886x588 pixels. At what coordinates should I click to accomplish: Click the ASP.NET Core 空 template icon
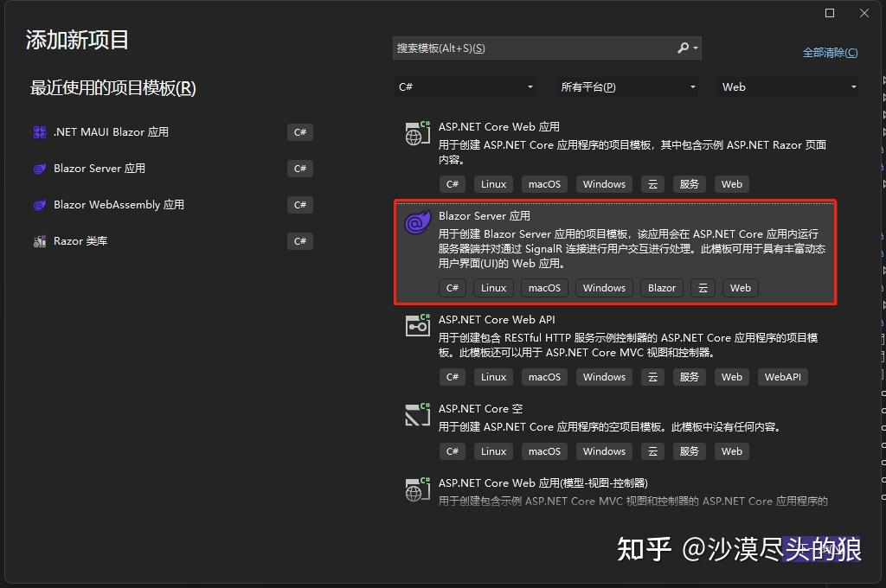coord(417,414)
